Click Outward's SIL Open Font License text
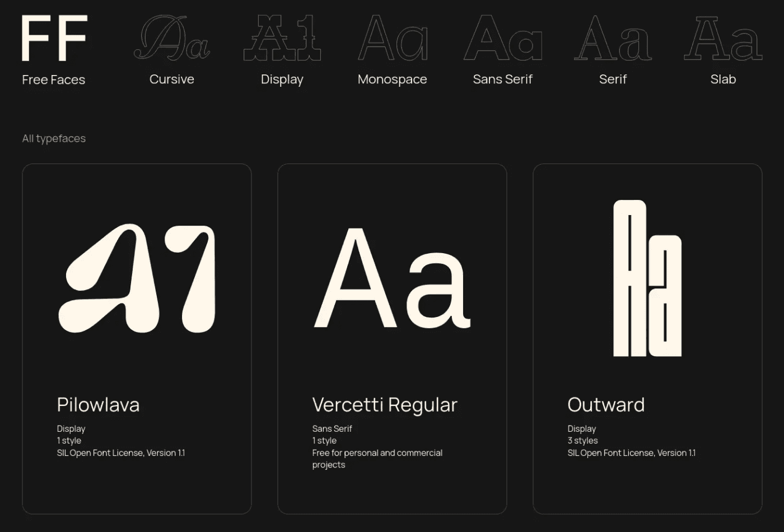The width and height of the screenshot is (784, 532). (632, 452)
